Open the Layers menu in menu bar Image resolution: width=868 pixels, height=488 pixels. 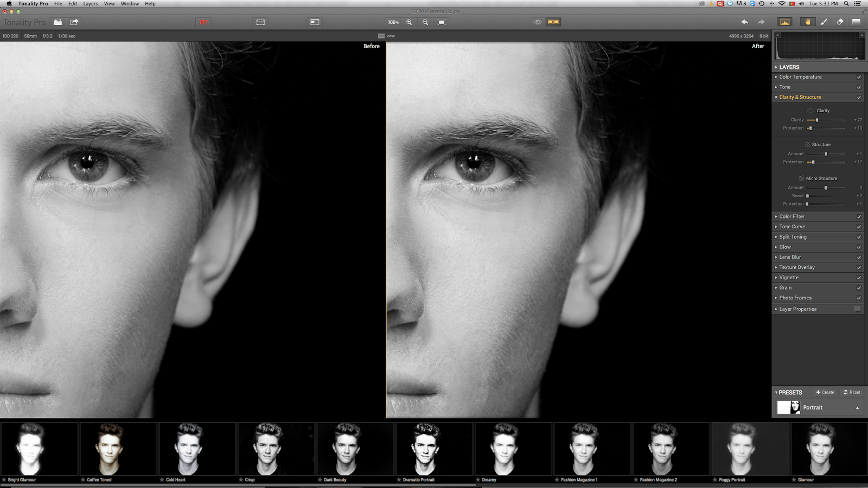tap(90, 4)
